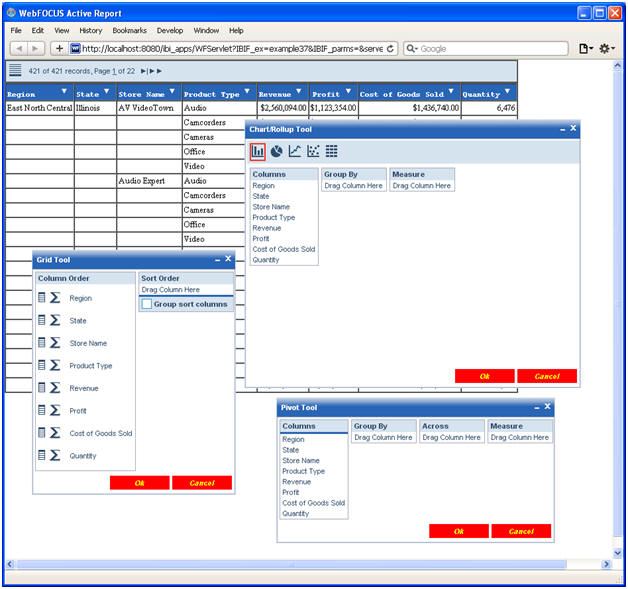Open the Bookmarks menu

click(129, 30)
